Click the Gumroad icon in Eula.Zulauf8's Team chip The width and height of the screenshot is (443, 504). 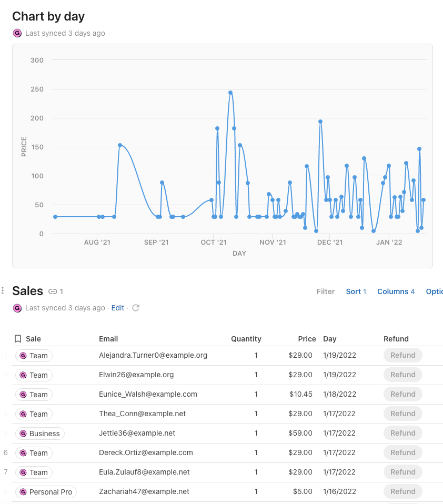coord(23,472)
